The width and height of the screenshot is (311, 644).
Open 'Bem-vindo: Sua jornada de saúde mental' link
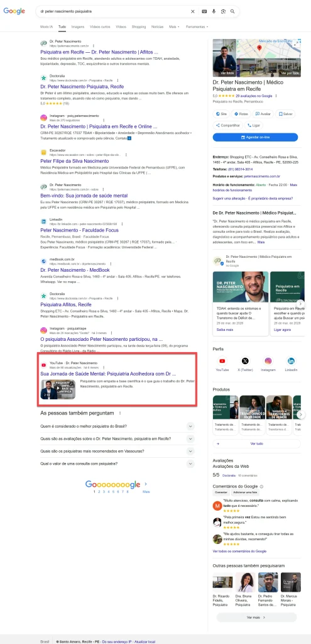point(84,196)
